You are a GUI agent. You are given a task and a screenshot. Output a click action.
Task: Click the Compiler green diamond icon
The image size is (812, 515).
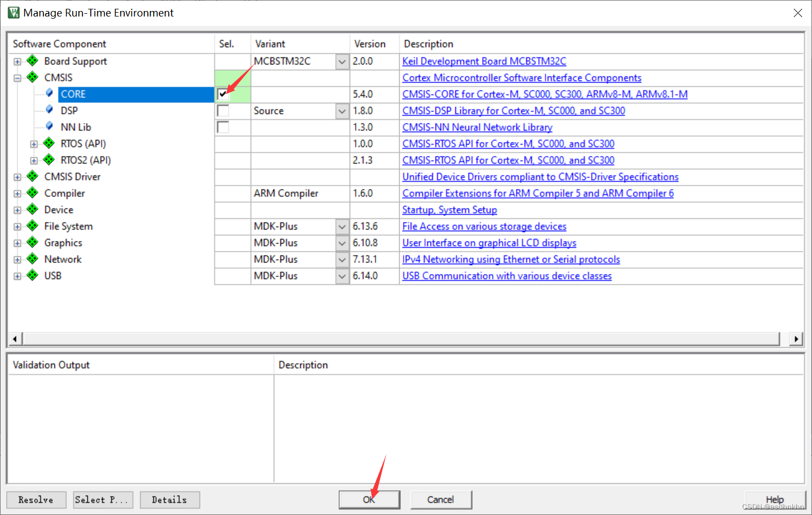pos(33,193)
